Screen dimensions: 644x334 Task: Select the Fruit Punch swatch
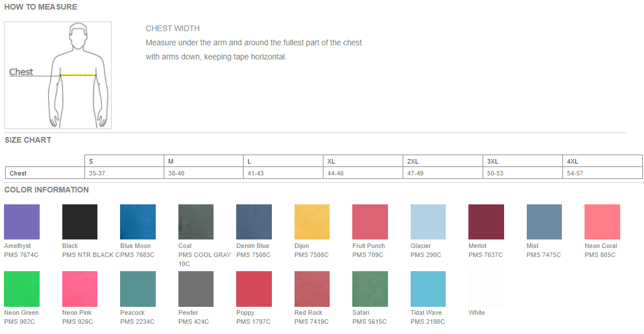point(370,222)
